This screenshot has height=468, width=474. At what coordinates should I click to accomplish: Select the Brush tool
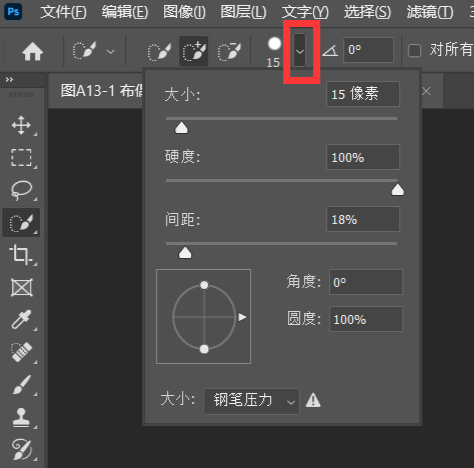(x=21, y=384)
